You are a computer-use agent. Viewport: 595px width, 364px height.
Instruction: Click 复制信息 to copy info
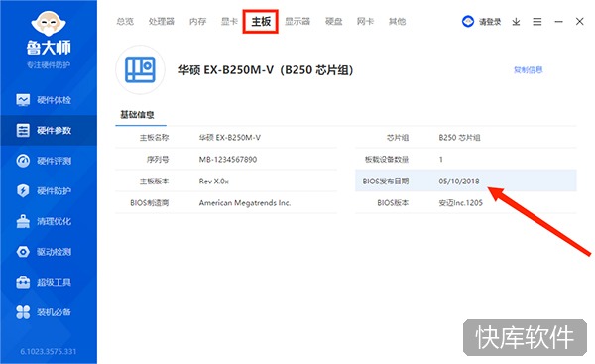(x=528, y=69)
